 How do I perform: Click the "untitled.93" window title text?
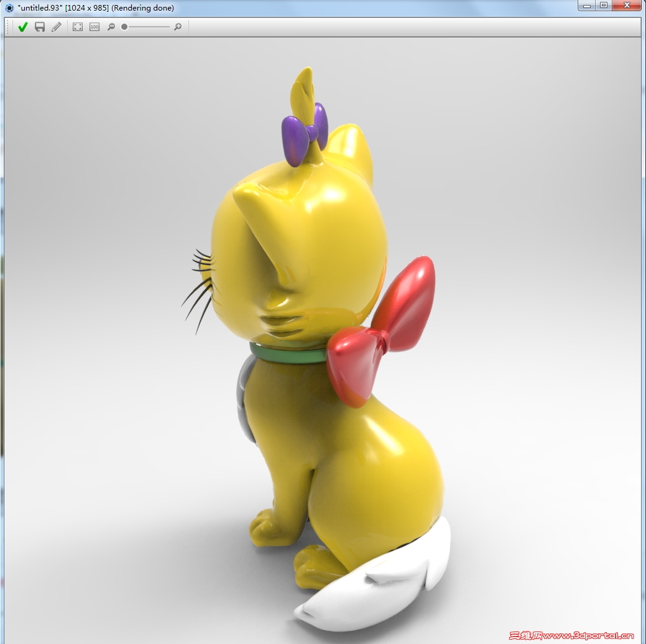point(96,8)
